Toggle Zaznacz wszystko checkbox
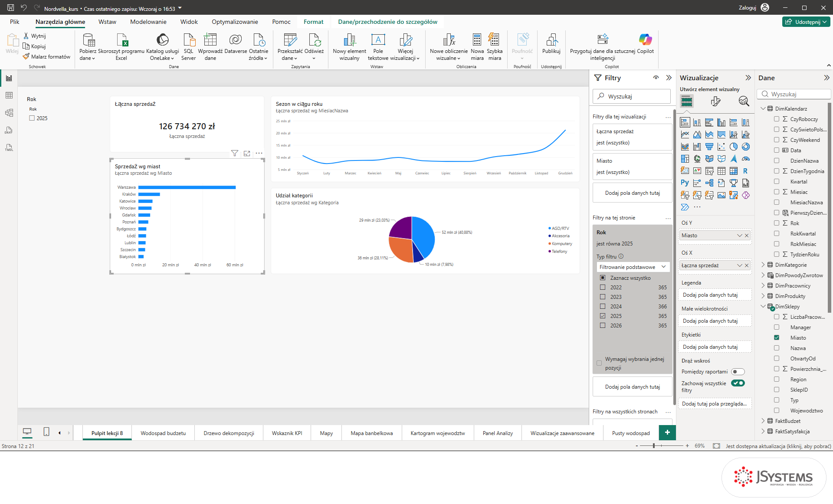 coord(603,278)
